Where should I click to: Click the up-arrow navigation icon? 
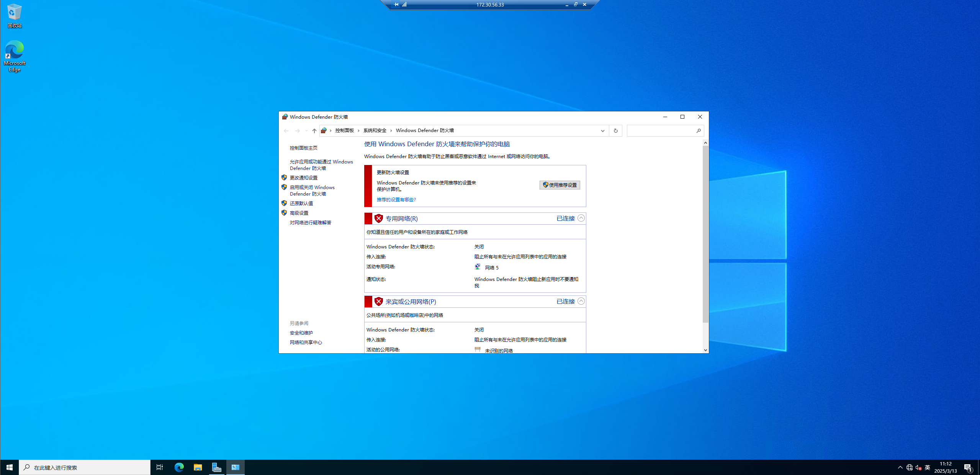314,131
